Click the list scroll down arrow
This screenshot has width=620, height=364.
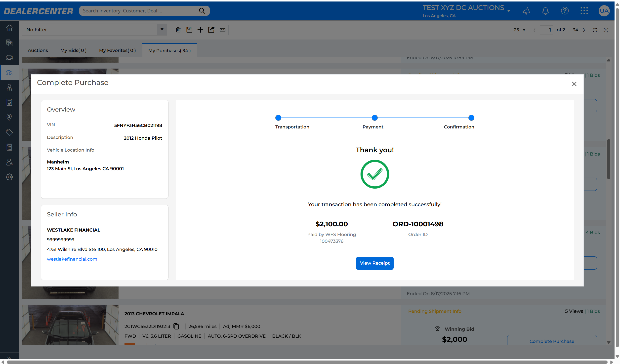click(x=609, y=342)
